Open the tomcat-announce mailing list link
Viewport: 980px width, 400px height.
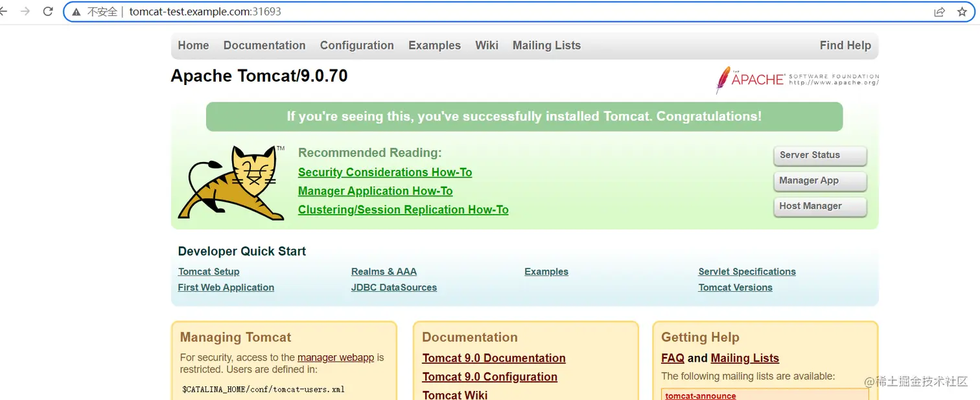coord(701,396)
